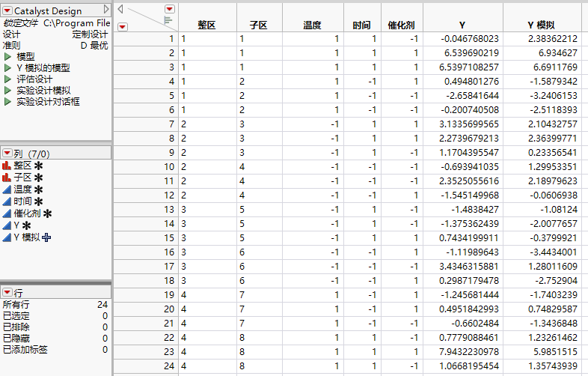Run the Y 模拟的模型 script green triangle
This screenshot has height=376, width=588.
tap(7, 68)
